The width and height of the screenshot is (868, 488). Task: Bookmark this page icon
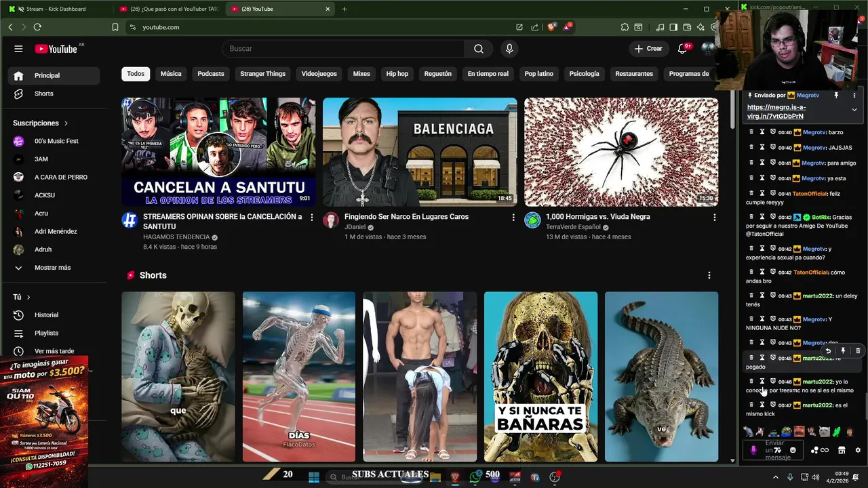click(x=115, y=27)
